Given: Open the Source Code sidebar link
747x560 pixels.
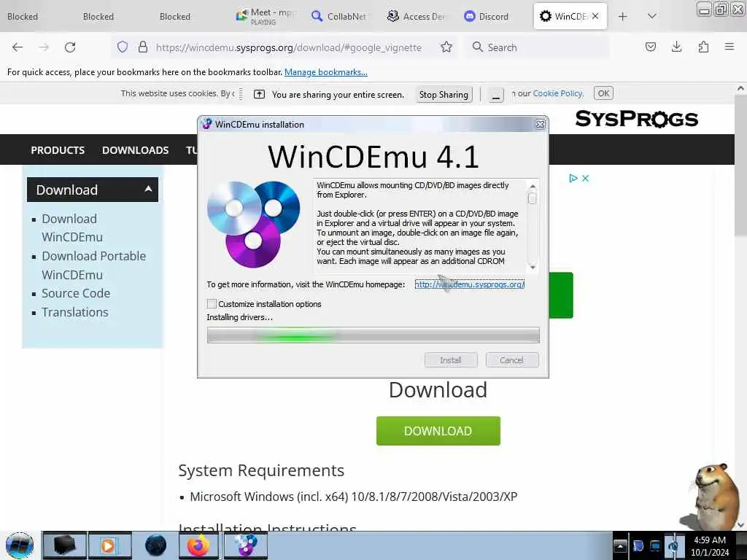Looking at the screenshot, I should coord(76,293).
